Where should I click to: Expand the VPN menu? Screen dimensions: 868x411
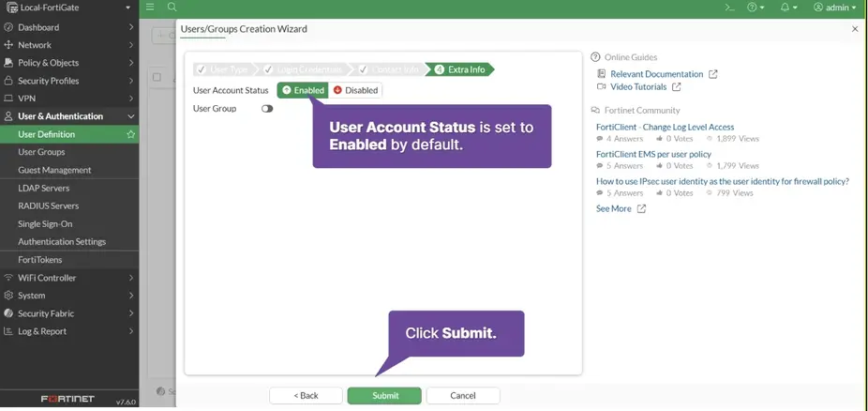(x=69, y=98)
